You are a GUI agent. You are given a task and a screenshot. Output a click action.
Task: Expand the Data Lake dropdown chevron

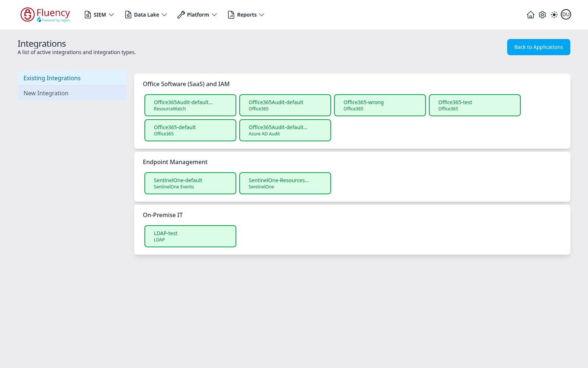[x=164, y=15]
